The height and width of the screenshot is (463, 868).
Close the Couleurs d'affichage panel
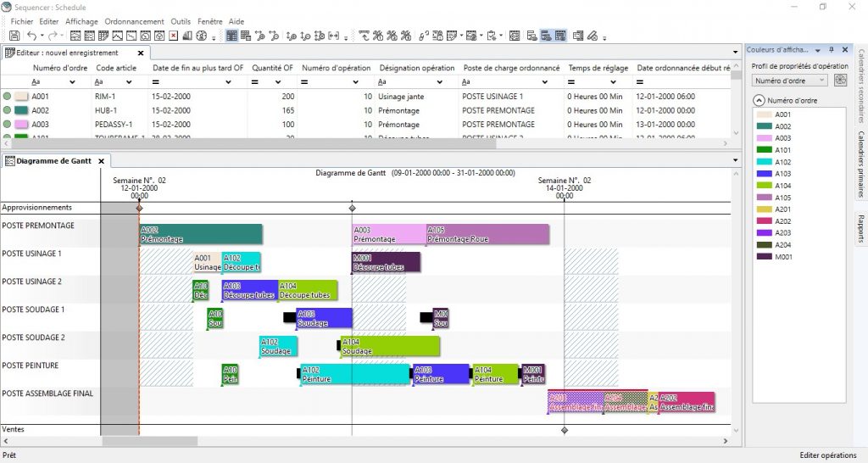[x=845, y=50]
